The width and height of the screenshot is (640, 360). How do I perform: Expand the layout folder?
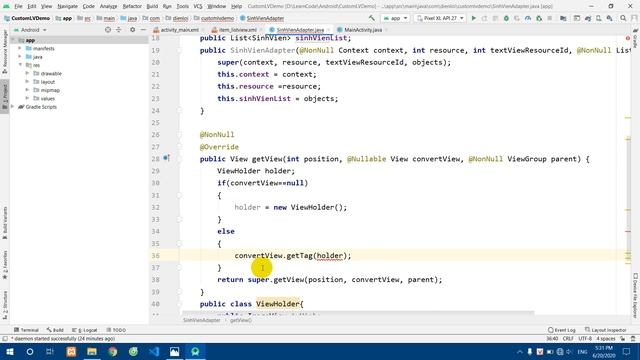tap(27, 82)
